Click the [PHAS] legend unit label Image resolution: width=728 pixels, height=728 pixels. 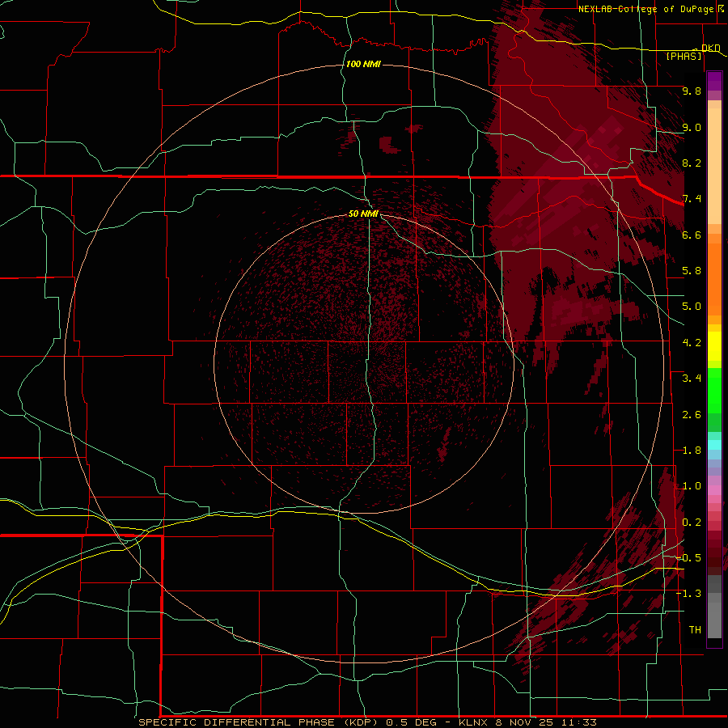pyautogui.click(x=684, y=56)
